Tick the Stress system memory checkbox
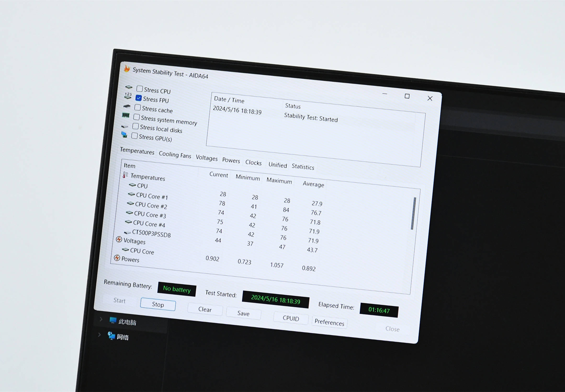Viewport: 565px width, 392px height. click(x=137, y=117)
